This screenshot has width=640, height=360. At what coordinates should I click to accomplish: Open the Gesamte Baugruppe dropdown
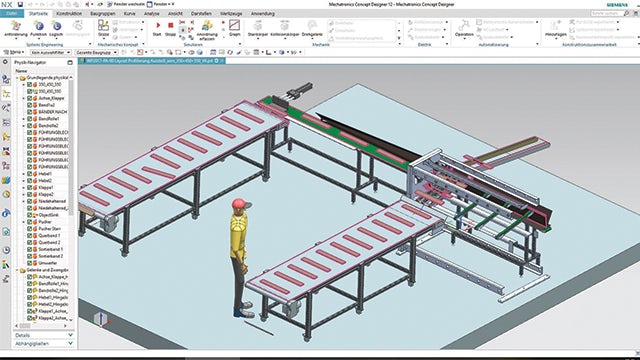pos(96,52)
